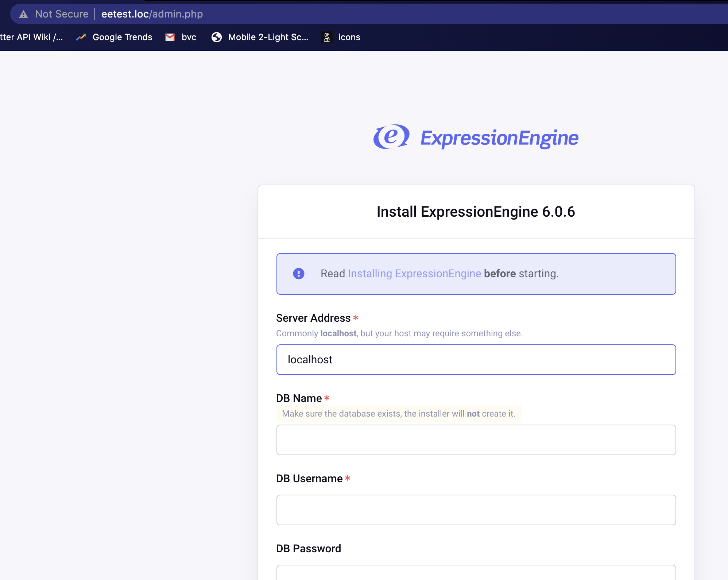Screen dimensions: 728x580
Task: Focus the DB Username input field
Action: click(x=476, y=510)
